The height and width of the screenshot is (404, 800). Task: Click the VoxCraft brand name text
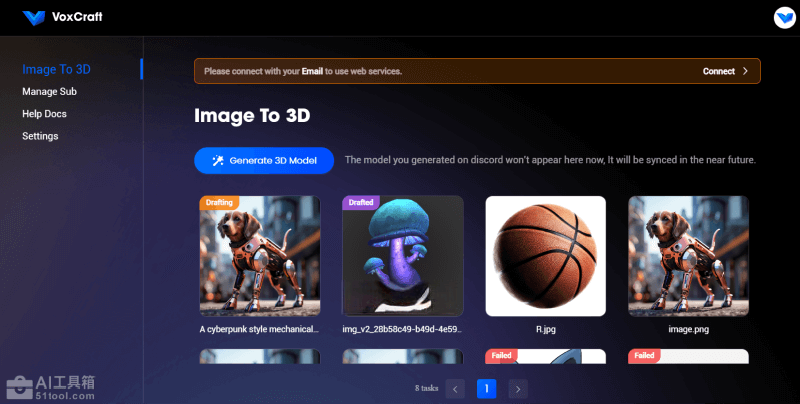(x=77, y=17)
